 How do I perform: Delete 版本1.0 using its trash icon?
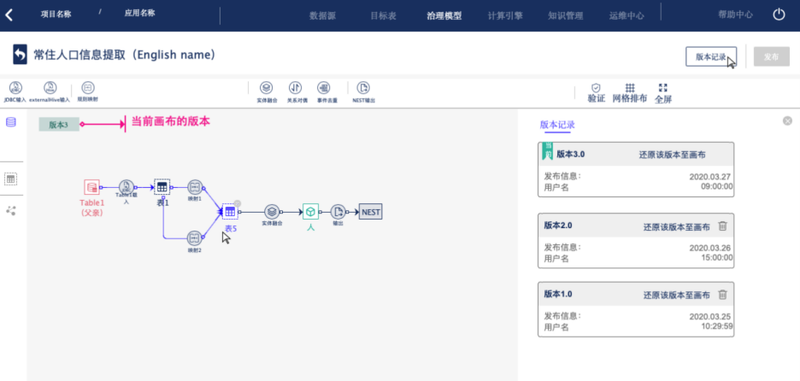pos(722,294)
